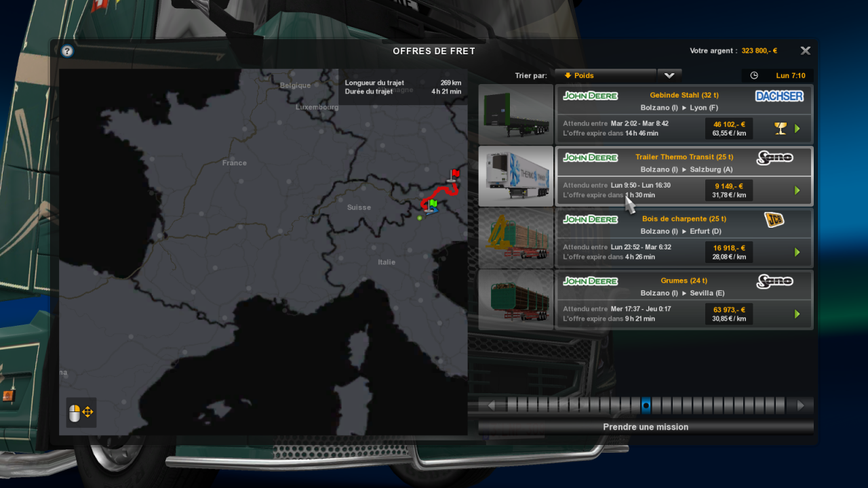
Task: Click the trophy icon on the Lyon offer
Action: tap(781, 128)
